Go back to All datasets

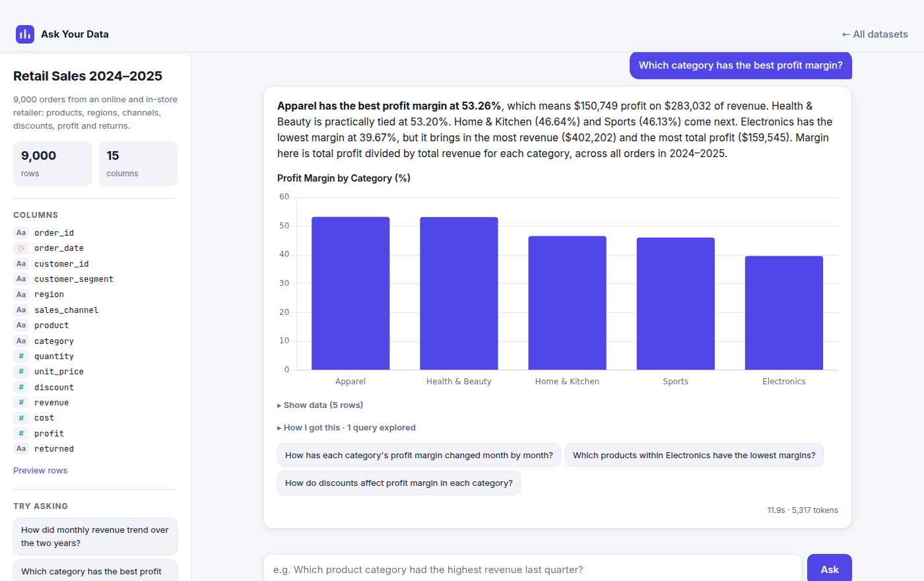(x=874, y=34)
